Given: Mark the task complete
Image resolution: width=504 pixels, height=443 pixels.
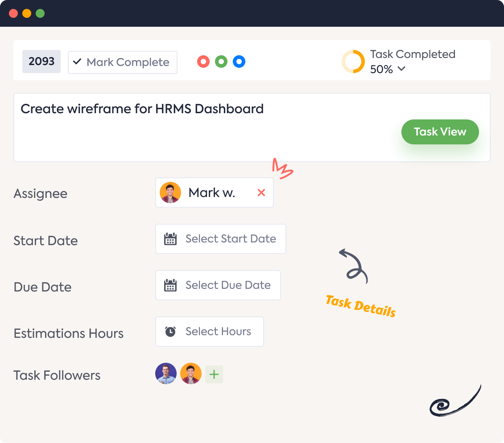Looking at the screenshot, I should (122, 62).
